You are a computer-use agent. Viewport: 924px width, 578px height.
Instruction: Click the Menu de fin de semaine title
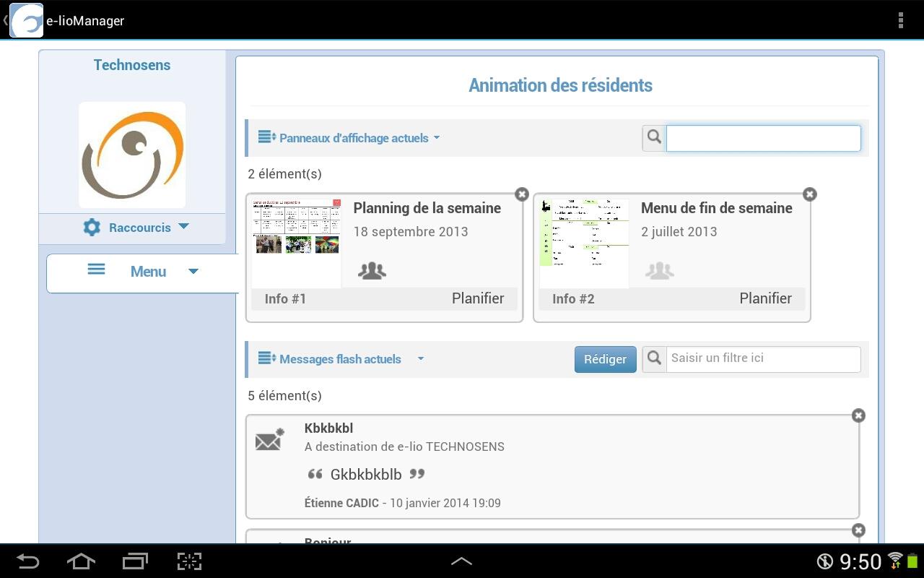click(x=717, y=208)
